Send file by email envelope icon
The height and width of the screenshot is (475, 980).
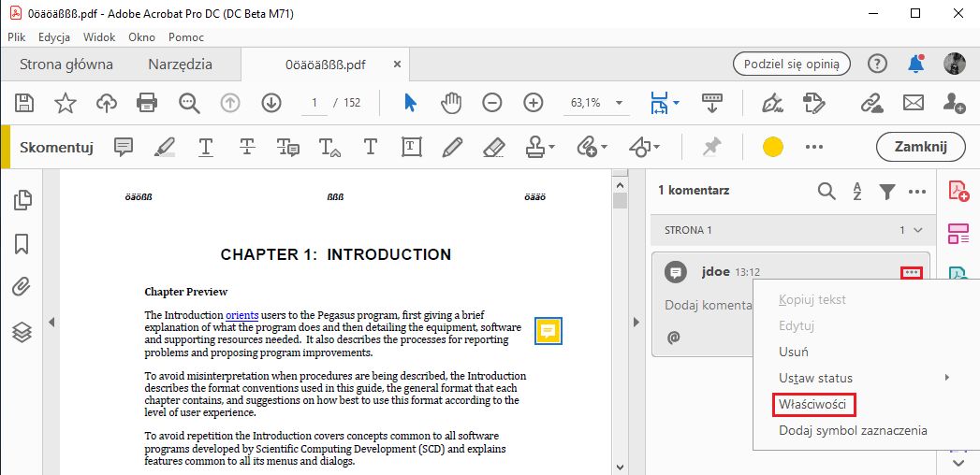(914, 103)
